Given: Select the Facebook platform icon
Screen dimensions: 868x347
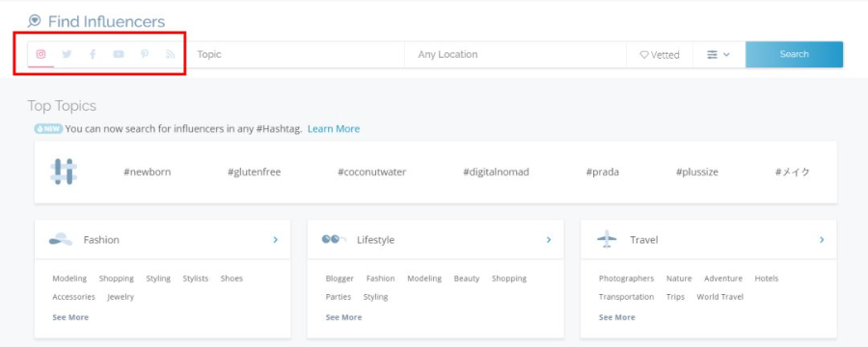Looking at the screenshot, I should 93,54.
